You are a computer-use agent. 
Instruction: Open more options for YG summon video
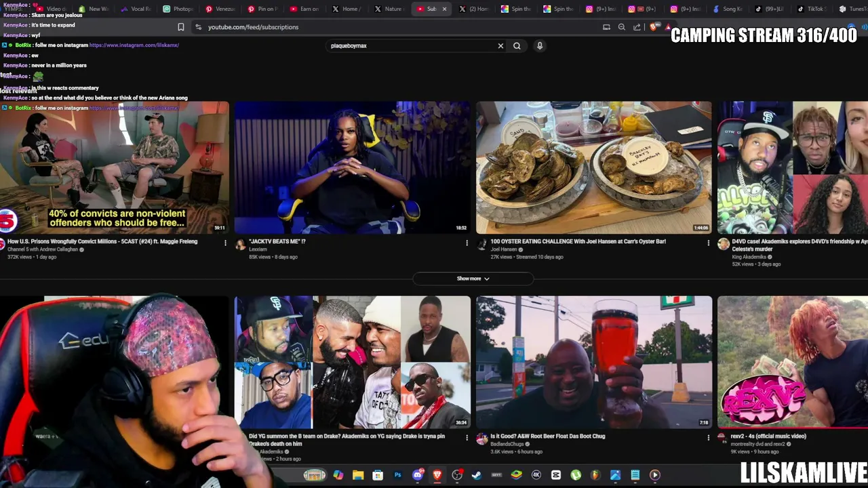pyautogui.click(x=467, y=438)
